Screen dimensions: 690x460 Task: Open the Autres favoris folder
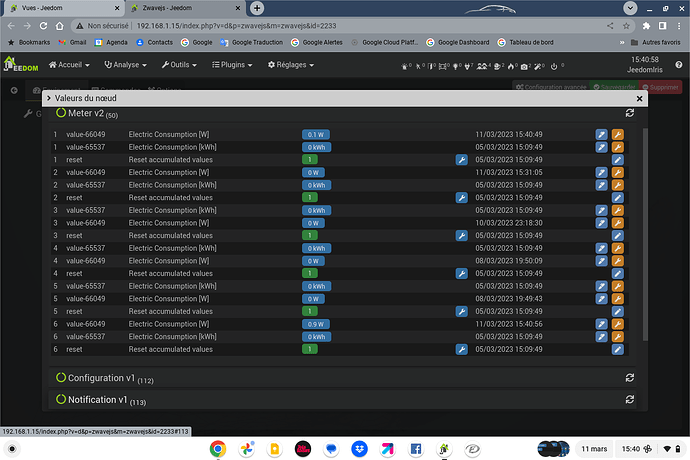click(x=656, y=42)
